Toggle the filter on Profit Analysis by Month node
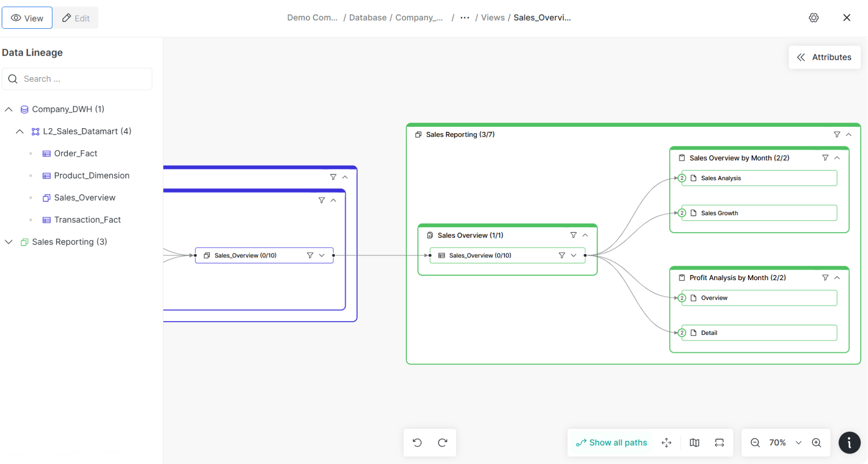This screenshot has width=868, height=464. pyautogui.click(x=826, y=277)
